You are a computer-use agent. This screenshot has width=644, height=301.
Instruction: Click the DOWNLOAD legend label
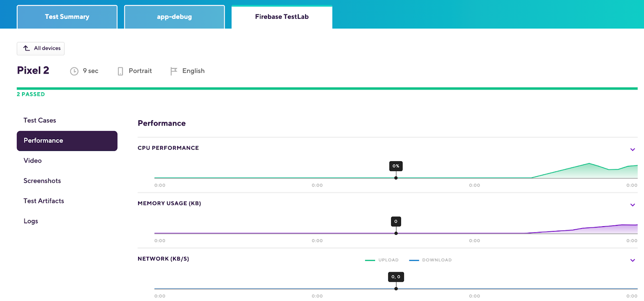(x=437, y=260)
